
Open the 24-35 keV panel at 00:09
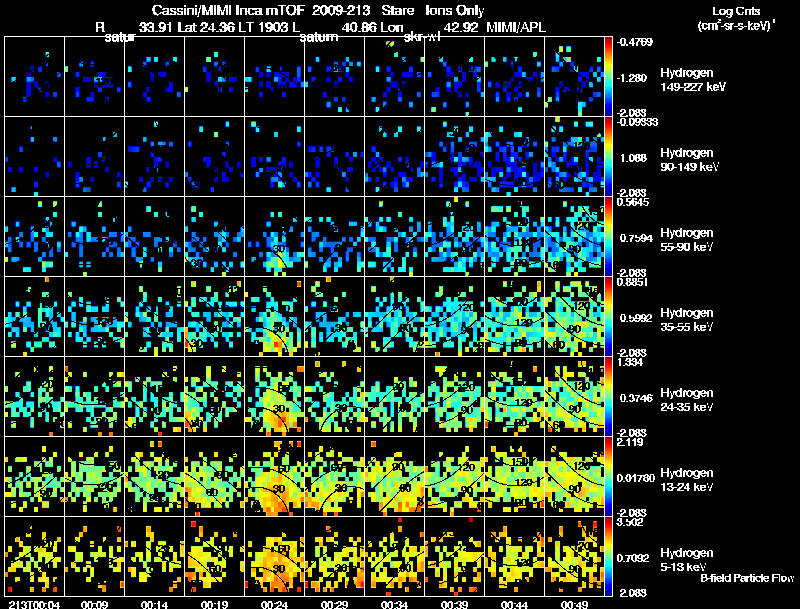[94, 396]
